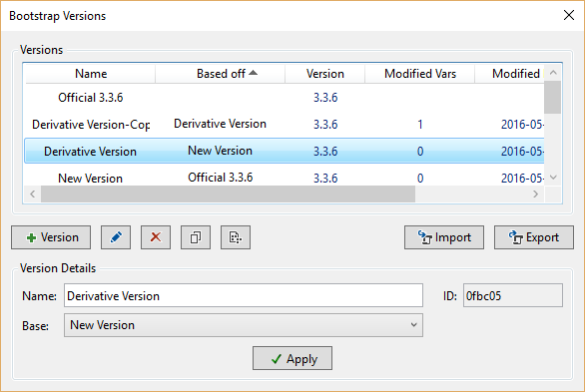Click into the Name input field
This screenshot has width=585, height=392.
(244, 296)
